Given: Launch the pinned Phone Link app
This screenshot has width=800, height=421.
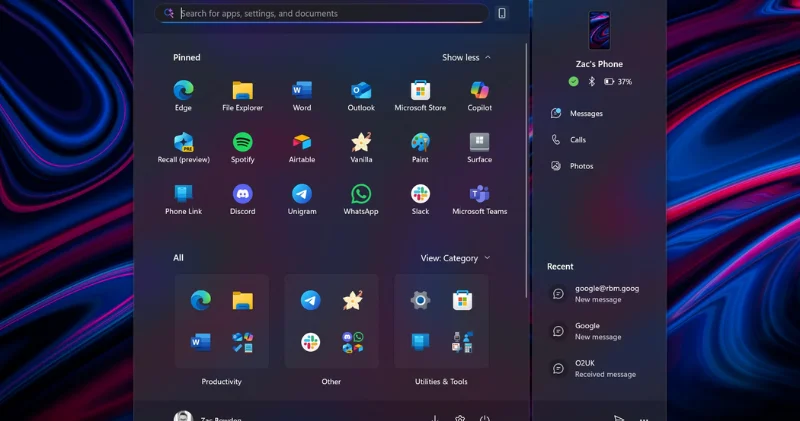Looking at the screenshot, I should click(183, 200).
